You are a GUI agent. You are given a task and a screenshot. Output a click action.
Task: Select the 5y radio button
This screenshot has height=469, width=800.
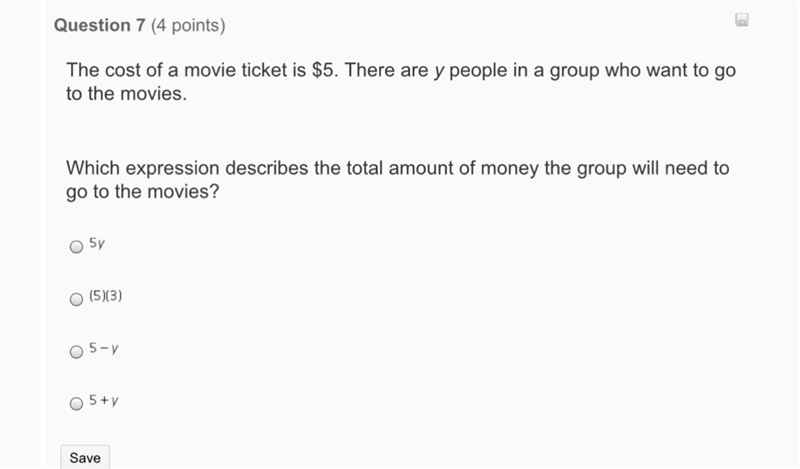click(x=76, y=247)
